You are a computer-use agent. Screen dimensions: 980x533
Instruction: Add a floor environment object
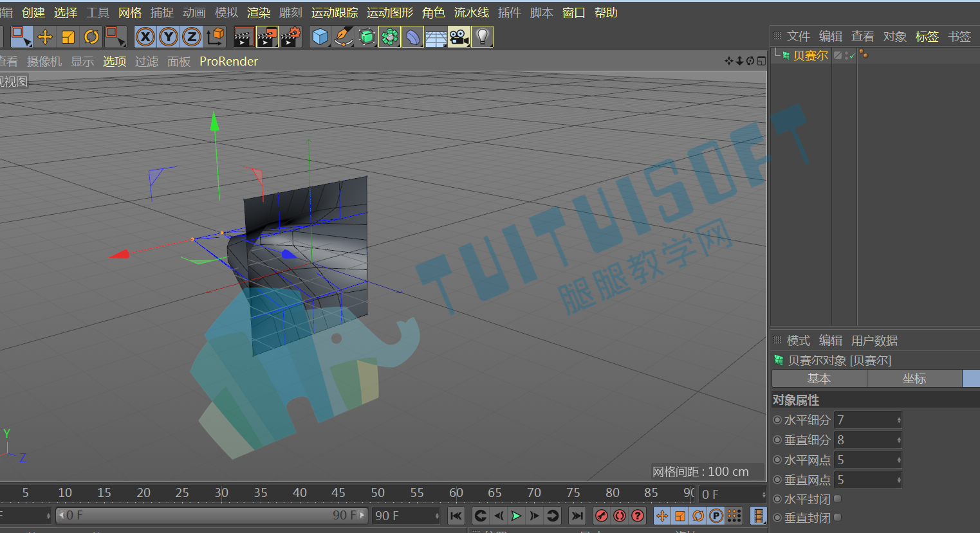436,37
